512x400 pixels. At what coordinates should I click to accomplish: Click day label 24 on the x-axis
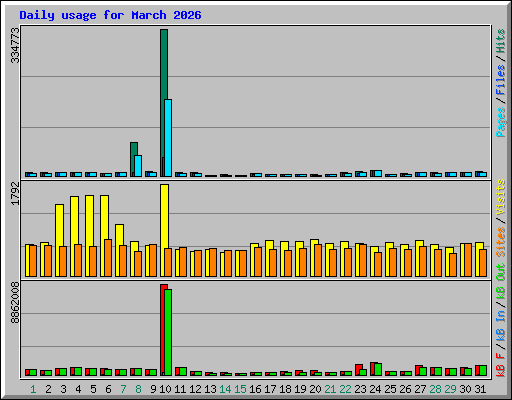(x=375, y=389)
